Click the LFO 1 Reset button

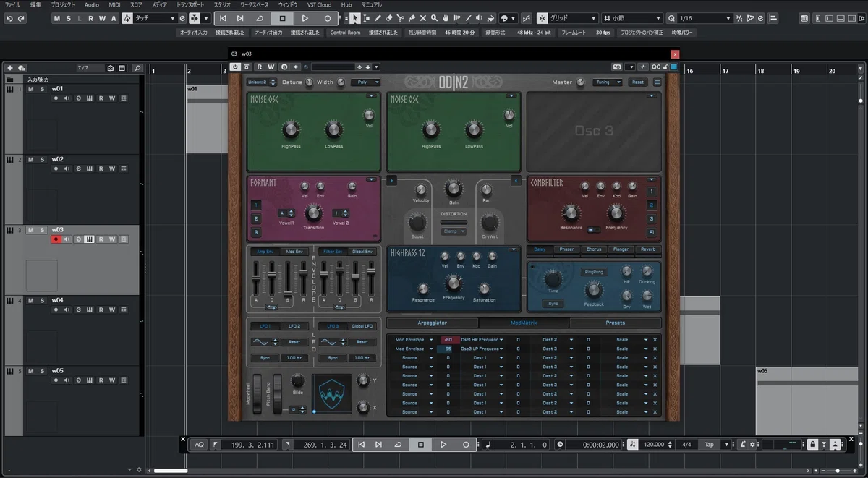coord(294,342)
